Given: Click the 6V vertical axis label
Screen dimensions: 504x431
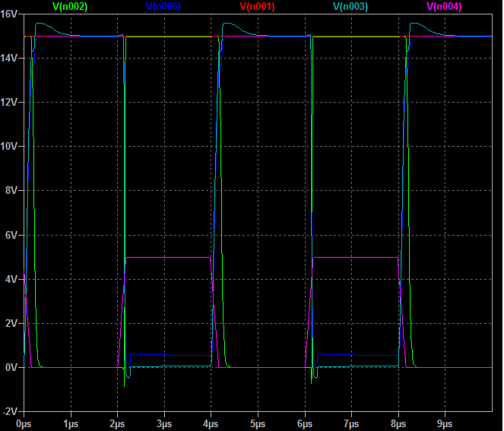Looking at the screenshot, I should coord(11,236).
